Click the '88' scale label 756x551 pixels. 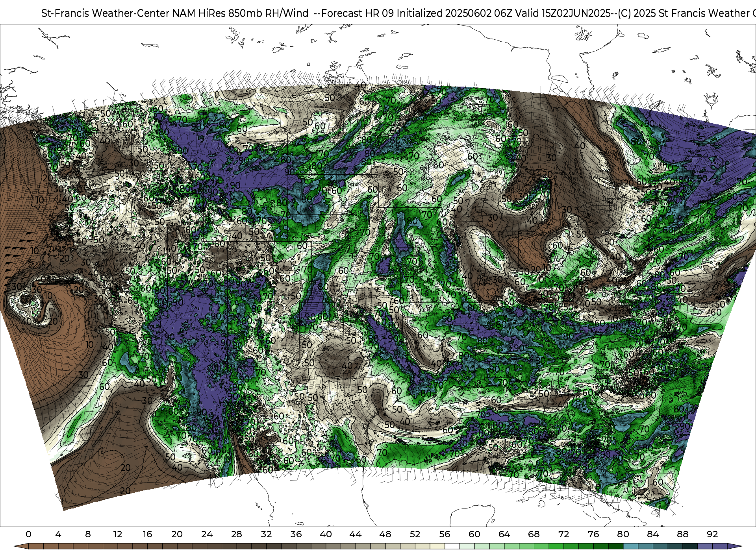point(682,534)
